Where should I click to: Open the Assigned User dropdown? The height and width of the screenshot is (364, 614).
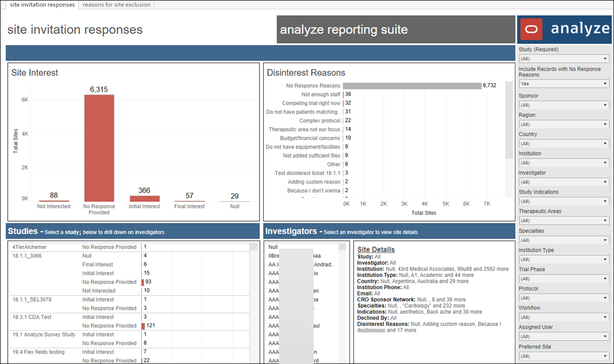click(x=564, y=336)
